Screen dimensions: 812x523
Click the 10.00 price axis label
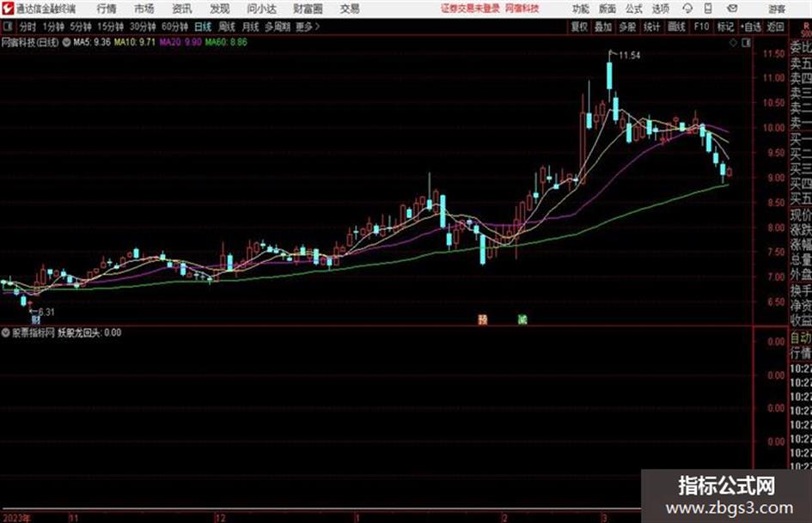pyautogui.click(x=773, y=128)
